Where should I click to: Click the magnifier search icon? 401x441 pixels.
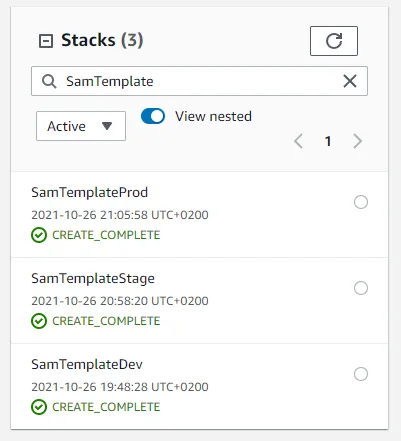click(49, 81)
